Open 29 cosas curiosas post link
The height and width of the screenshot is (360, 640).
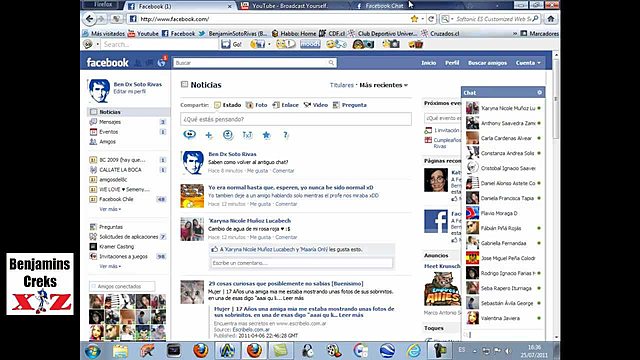[286, 283]
